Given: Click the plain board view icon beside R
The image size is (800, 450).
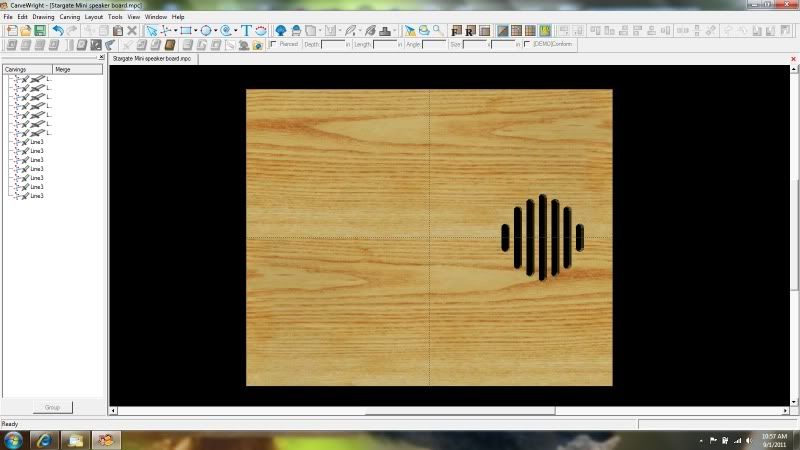Looking at the screenshot, I should 485,31.
